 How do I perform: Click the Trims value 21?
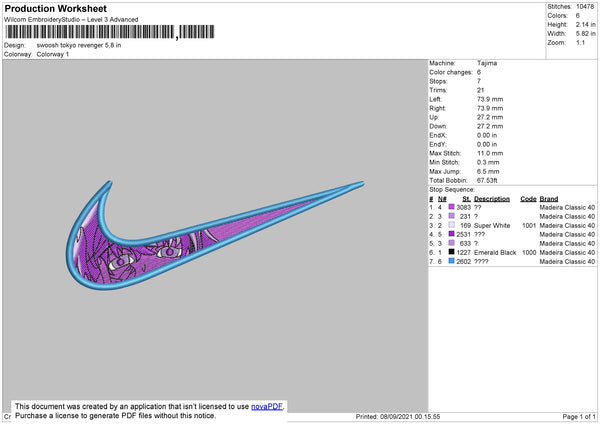pos(481,90)
